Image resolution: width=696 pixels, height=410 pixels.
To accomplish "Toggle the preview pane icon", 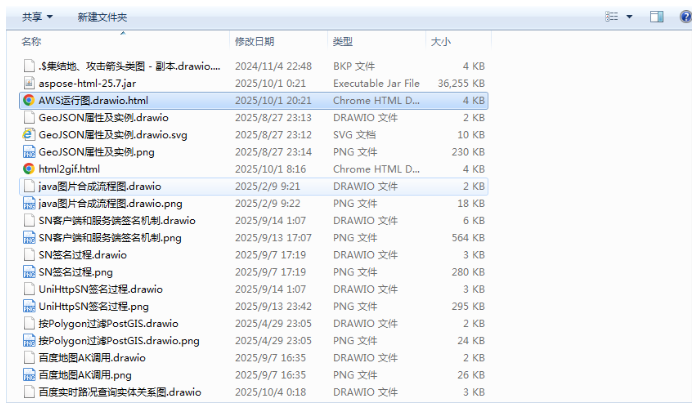I will click(x=656, y=17).
